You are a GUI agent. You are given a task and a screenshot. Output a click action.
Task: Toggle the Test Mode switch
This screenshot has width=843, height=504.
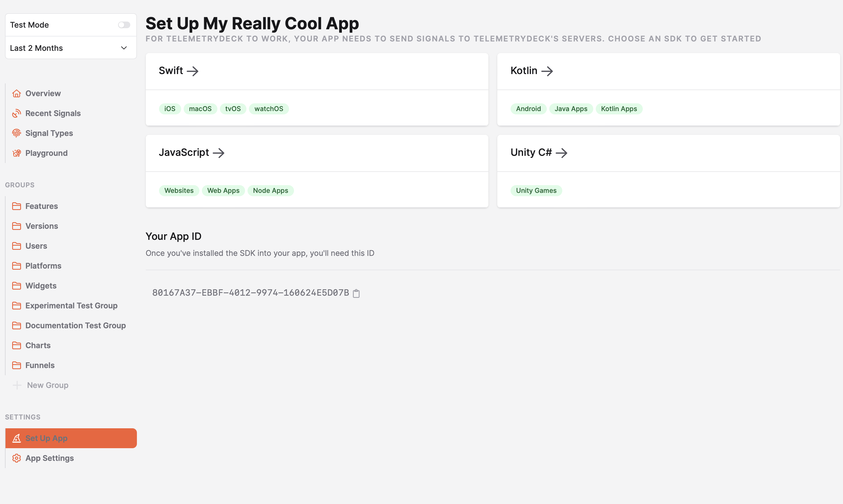click(x=124, y=25)
